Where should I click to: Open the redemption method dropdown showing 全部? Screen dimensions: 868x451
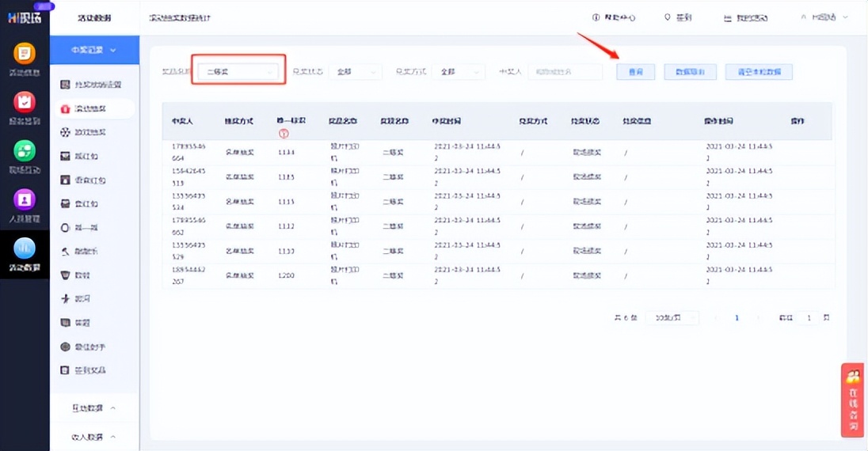point(459,72)
